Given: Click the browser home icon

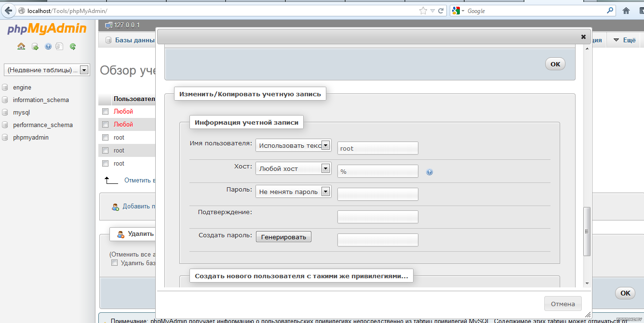Looking at the screenshot, I should 626,11.
